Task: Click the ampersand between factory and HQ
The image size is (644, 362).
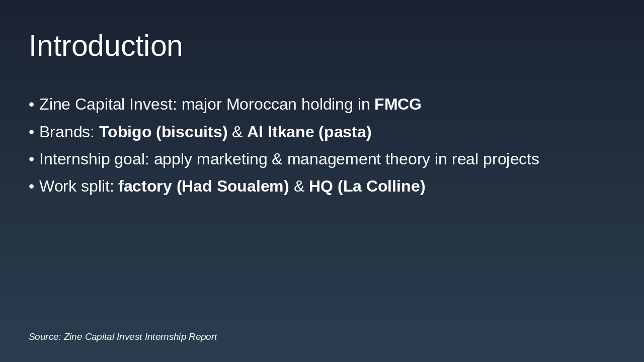Action: (x=299, y=187)
